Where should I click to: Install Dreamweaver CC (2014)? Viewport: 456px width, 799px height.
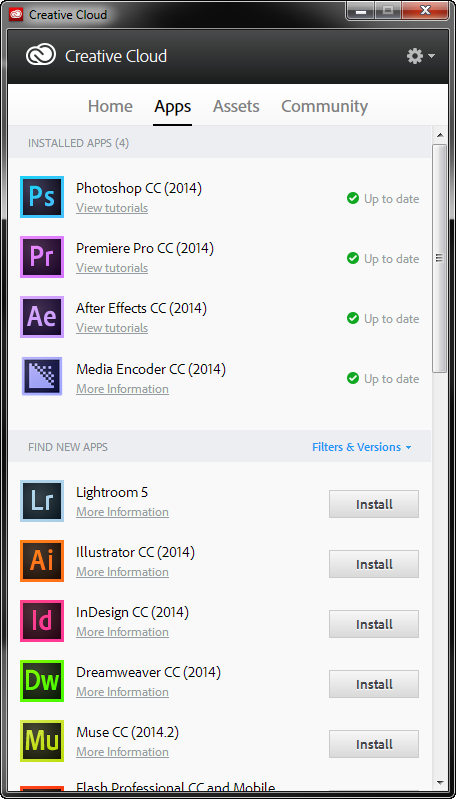coord(374,684)
